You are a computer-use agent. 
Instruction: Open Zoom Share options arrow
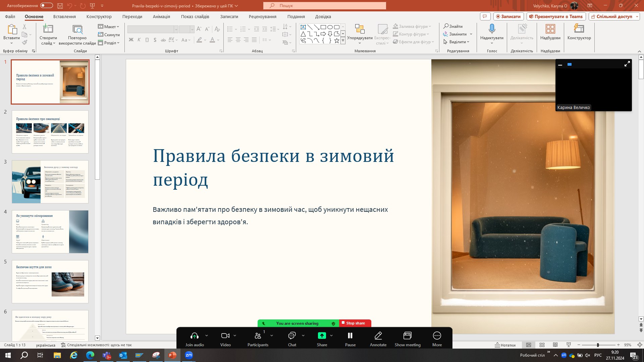pos(331,336)
